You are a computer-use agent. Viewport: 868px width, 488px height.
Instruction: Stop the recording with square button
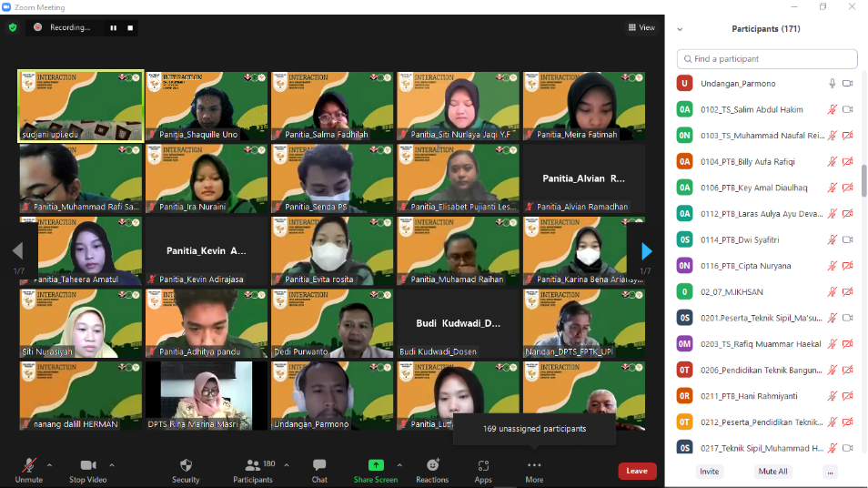click(130, 27)
